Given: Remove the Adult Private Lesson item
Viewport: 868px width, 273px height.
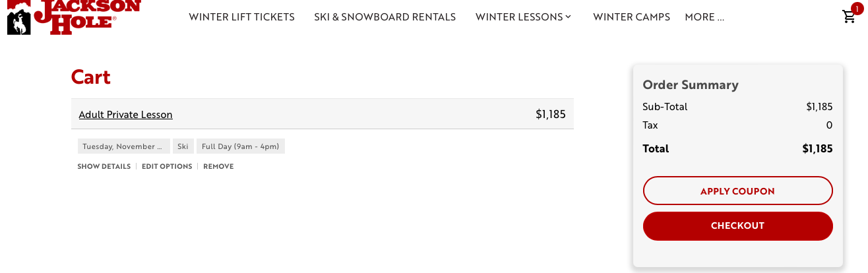Looking at the screenshot, I should point(218,166).
